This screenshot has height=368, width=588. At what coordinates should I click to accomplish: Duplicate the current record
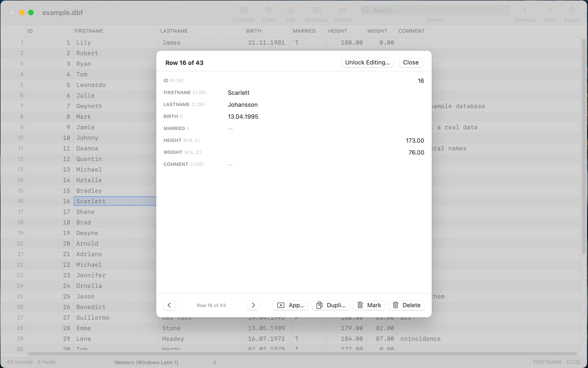[331, 305]
